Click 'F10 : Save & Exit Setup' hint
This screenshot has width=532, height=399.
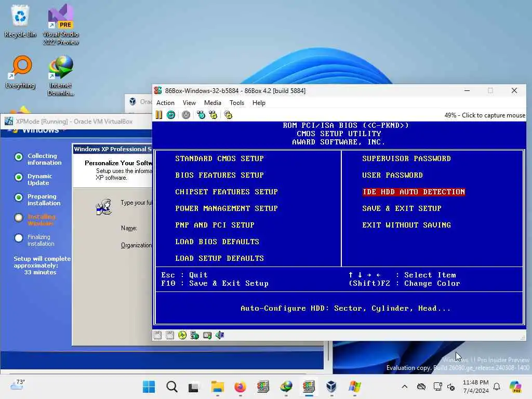(215, 283)
